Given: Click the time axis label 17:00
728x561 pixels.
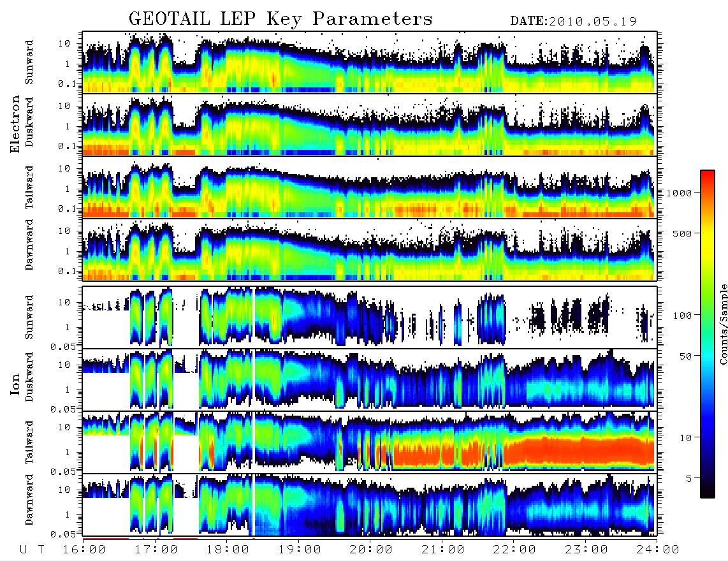Looking at the screenshot, I should click(x=156, y=550).
